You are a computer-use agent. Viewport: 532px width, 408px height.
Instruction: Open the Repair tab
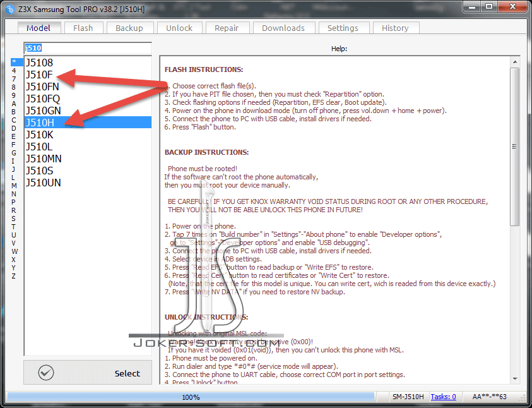pyautogui.click(x=227, y=28)
